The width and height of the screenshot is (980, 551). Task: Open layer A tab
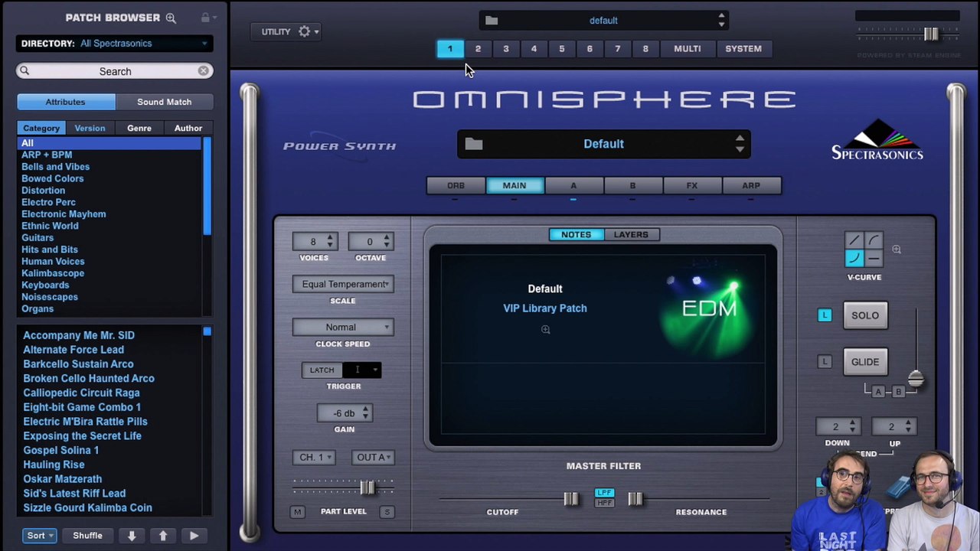(x=573, y=185)
